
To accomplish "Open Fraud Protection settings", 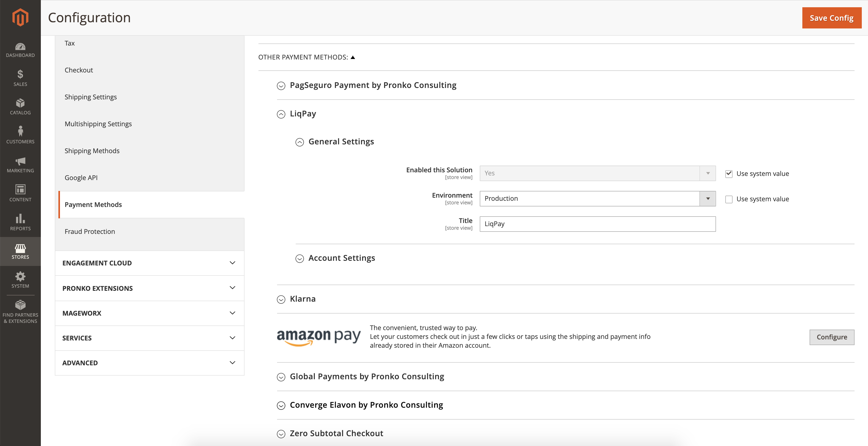I will pyautogui.click(x=90, y=231).
